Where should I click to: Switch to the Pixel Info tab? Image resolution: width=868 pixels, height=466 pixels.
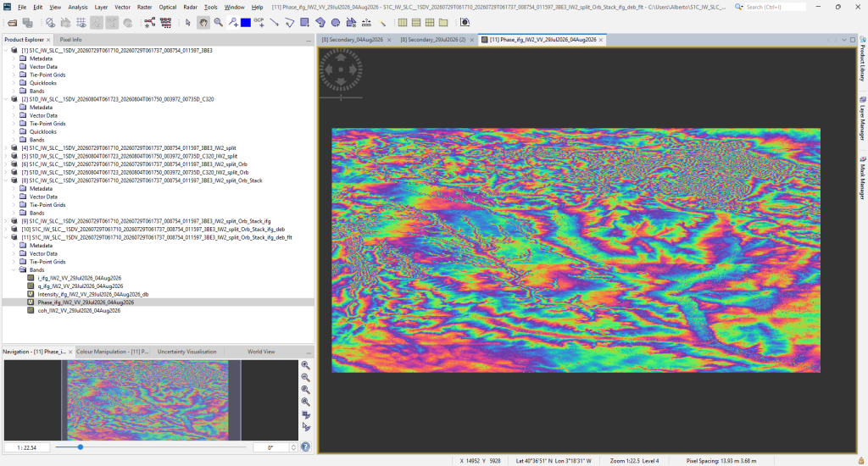coord(70,40)
